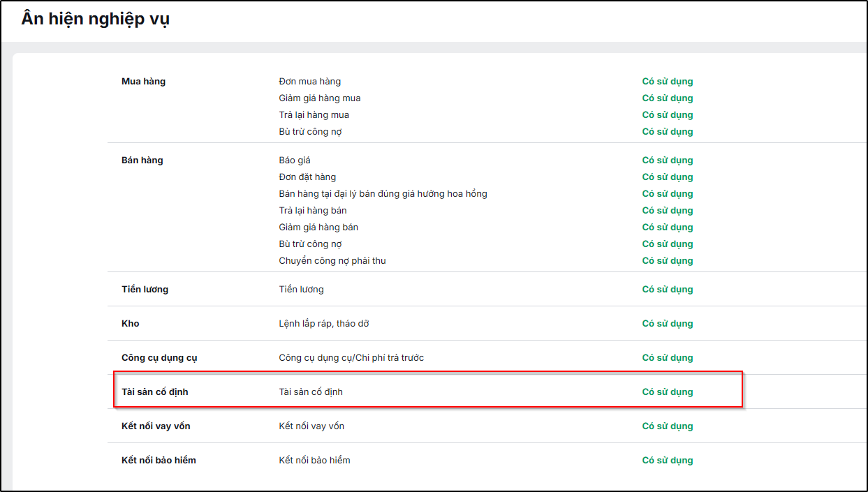Click 'Bù trừ công nợ' label under Mua hàng

[x=311, y=132]
